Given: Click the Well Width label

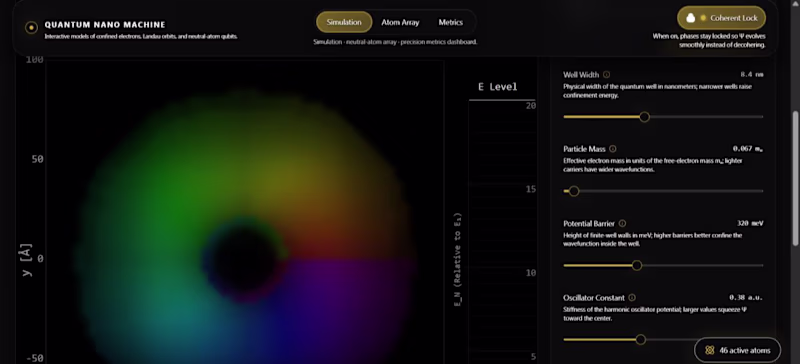Looking at the screenshot, I should tap(581, 75).
